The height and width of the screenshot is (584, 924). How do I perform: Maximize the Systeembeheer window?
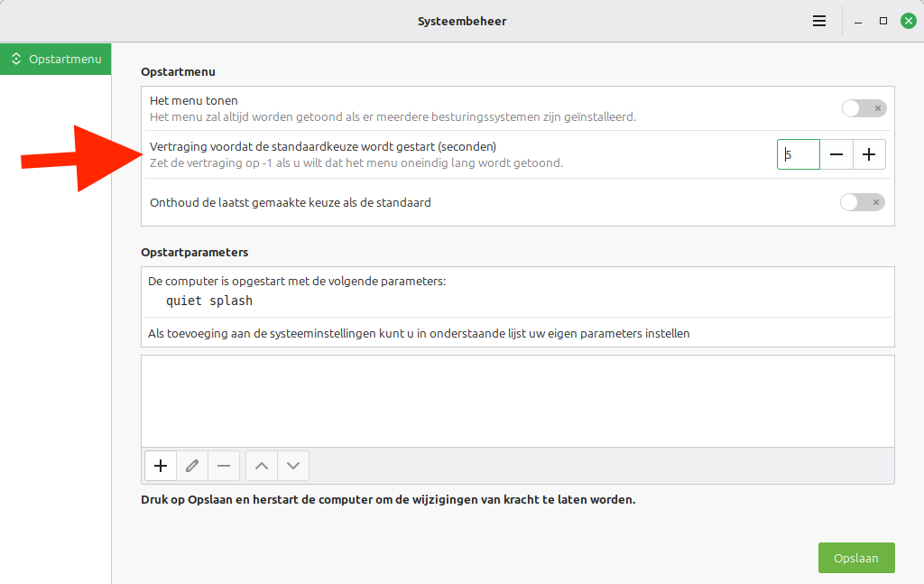tap(883, 21)
